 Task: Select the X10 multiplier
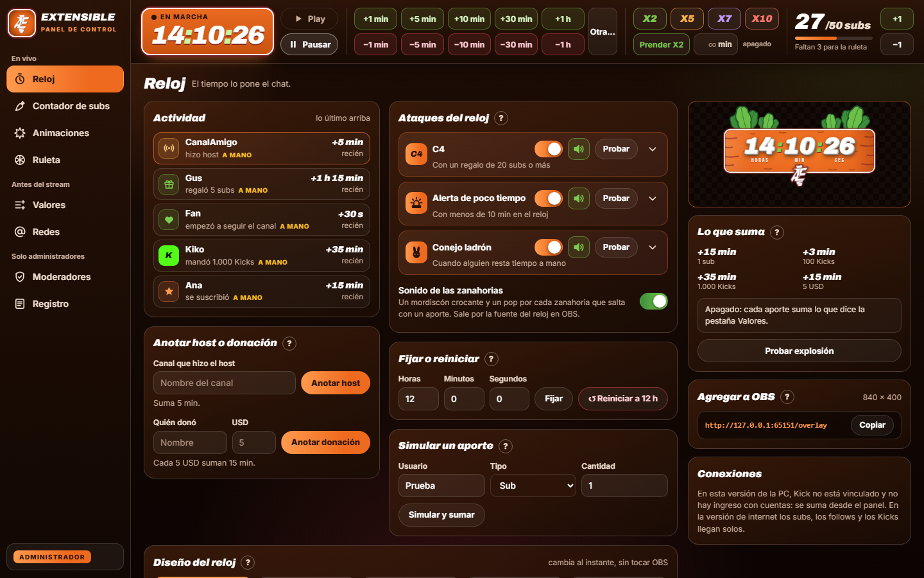click(762, 19)
